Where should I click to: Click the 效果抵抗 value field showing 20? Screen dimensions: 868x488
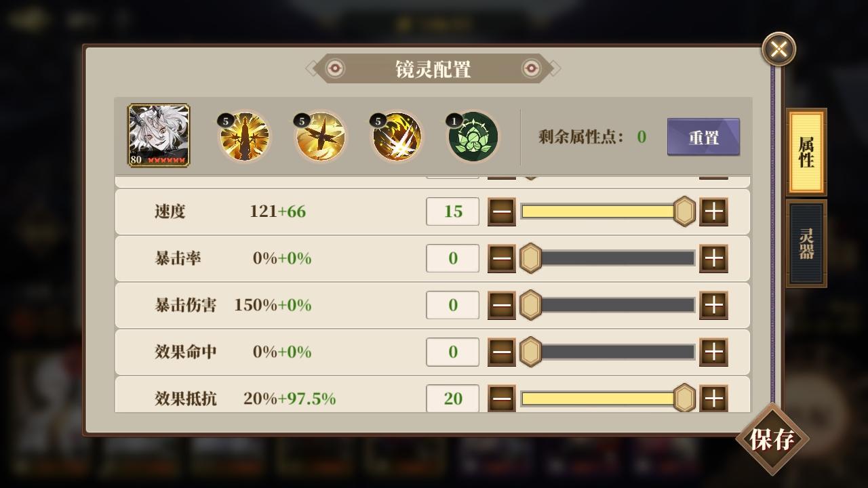452,399
